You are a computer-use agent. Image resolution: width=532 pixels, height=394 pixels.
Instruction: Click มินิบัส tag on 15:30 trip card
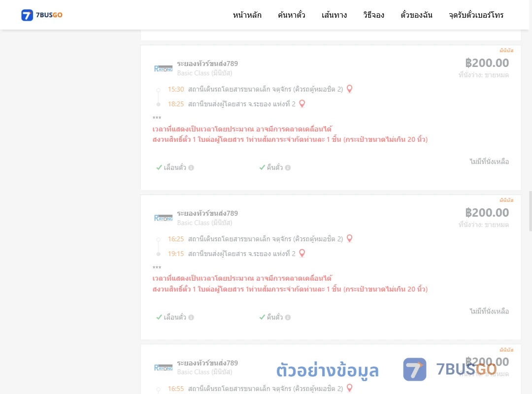[x=506, y=51]
